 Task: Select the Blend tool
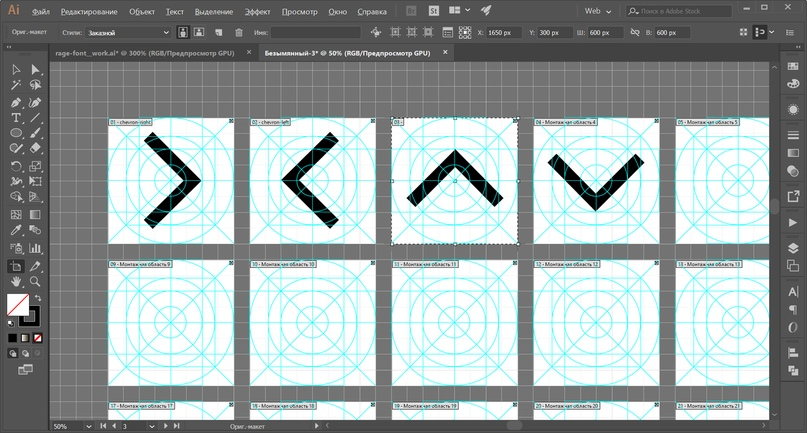(x=35, y=230)
